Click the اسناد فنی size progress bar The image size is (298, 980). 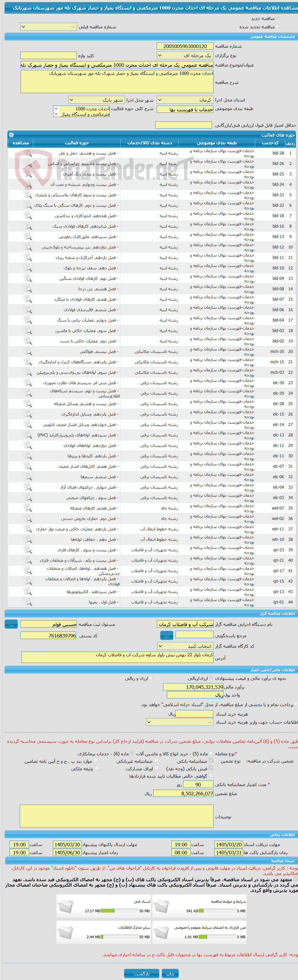tap(119, 911)
